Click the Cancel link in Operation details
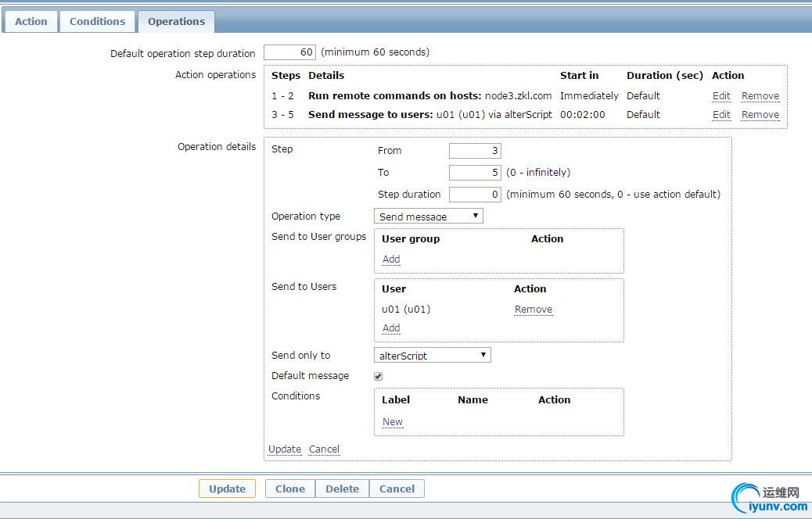This screenshot has height=519, width=812. tap(324, 449)
